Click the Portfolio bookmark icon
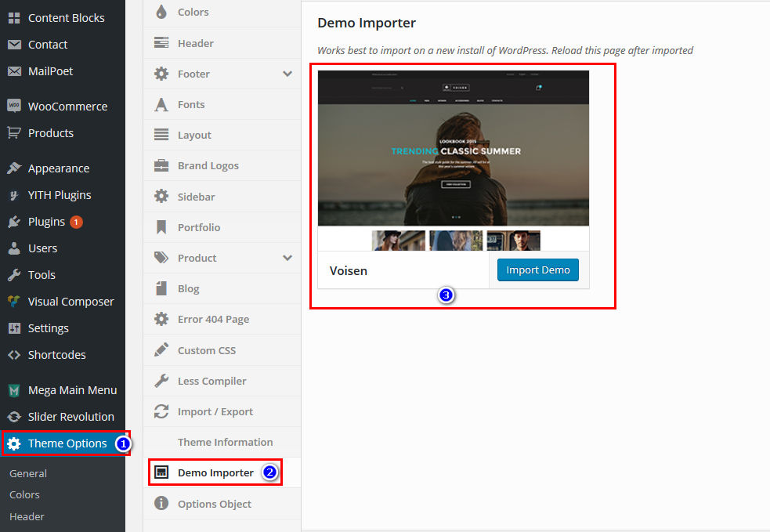 click(162, 227)
